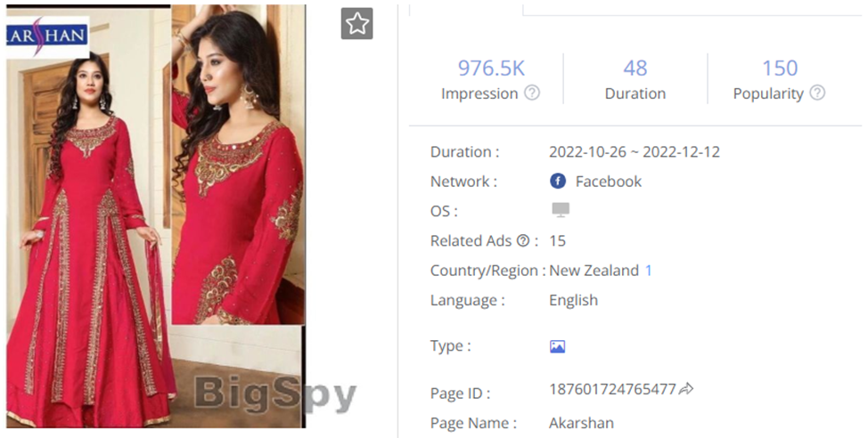
Task: Open the Akarshan page name
Action: (581, 423)
